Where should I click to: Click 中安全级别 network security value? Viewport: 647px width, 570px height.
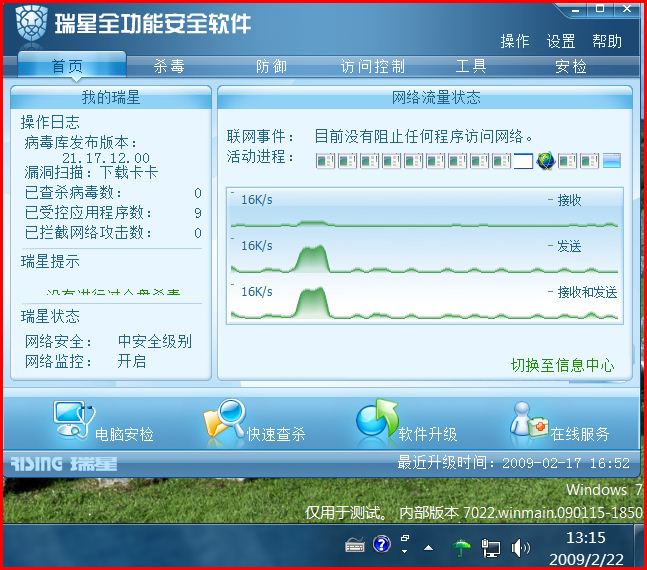(x=155, y=341)
